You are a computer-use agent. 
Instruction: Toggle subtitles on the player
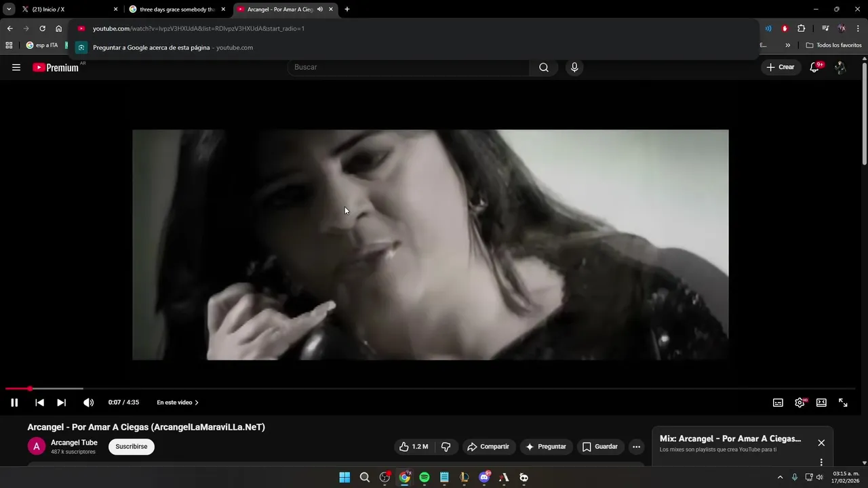[x=778, y=403]
